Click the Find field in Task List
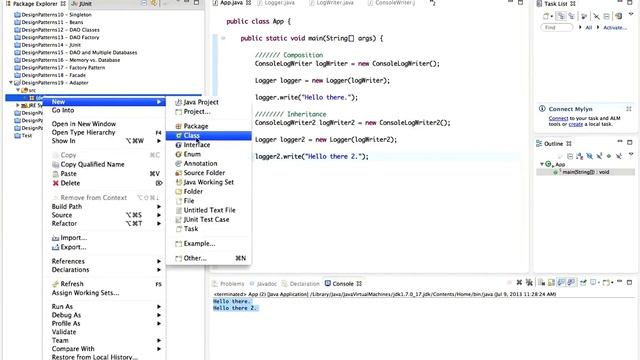Viewport: 640px width, 360px height. [x=557, y=27]
